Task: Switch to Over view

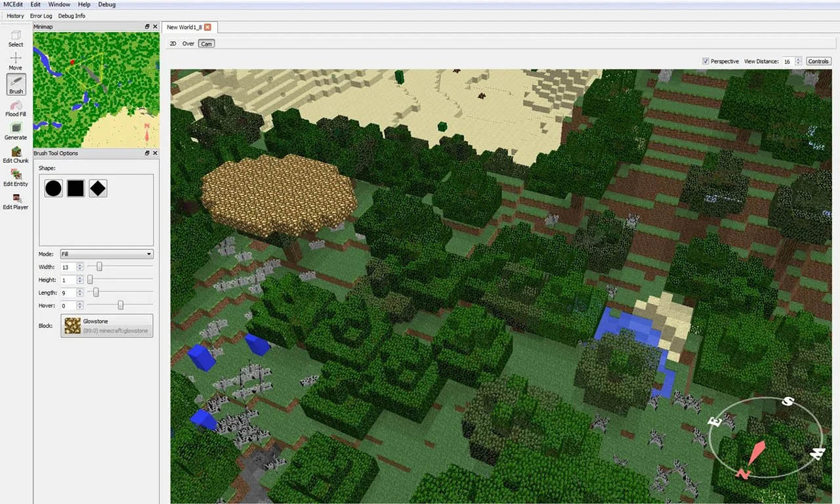Action: coord(188,44)
